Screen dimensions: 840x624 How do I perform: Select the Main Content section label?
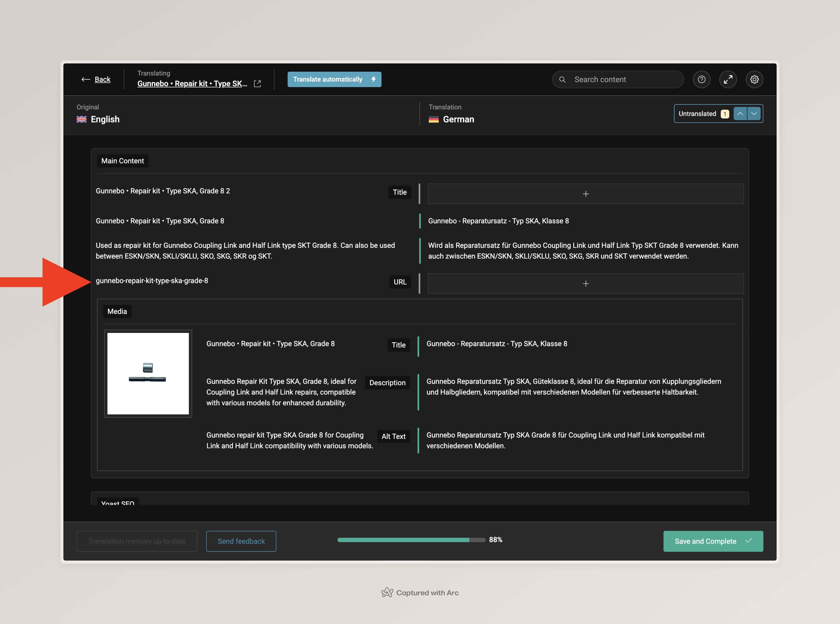(122, 161)
